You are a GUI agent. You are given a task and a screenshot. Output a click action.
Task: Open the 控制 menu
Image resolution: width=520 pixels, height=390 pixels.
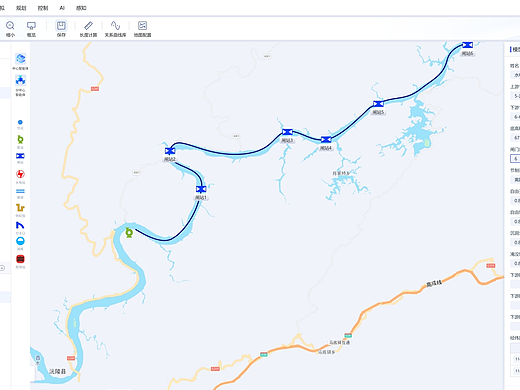[43, 8]
